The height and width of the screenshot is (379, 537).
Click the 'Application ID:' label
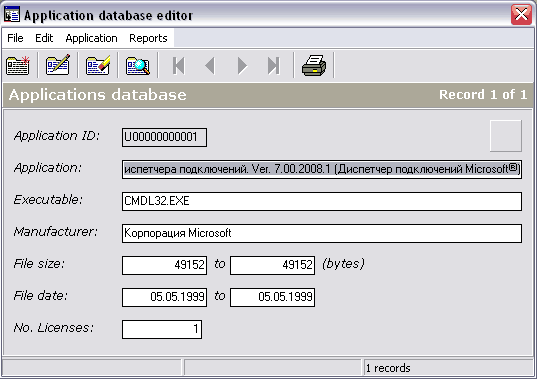[x=57, y=136]
